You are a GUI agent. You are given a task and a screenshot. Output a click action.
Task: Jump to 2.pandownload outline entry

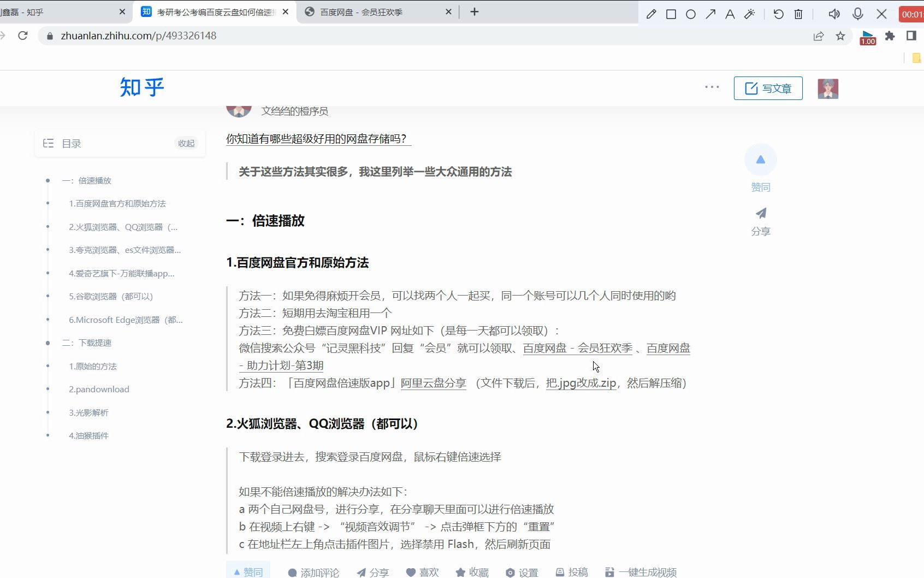(x=99, y=389)
